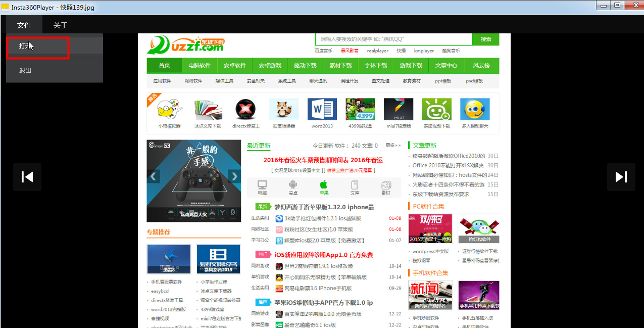Click the wordpress中文版 link

[x=430, y=251]
